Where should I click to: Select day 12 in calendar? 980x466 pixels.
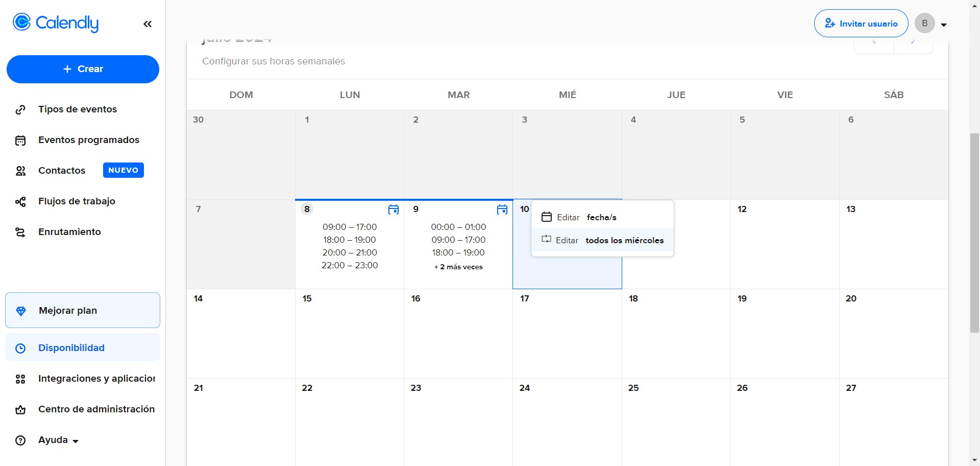(x=785, y=244)
